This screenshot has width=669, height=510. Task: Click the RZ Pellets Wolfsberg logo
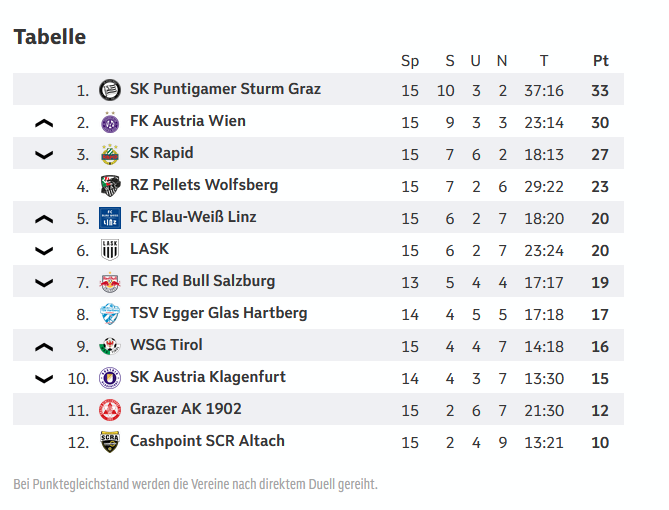click(x=110, y=186)
